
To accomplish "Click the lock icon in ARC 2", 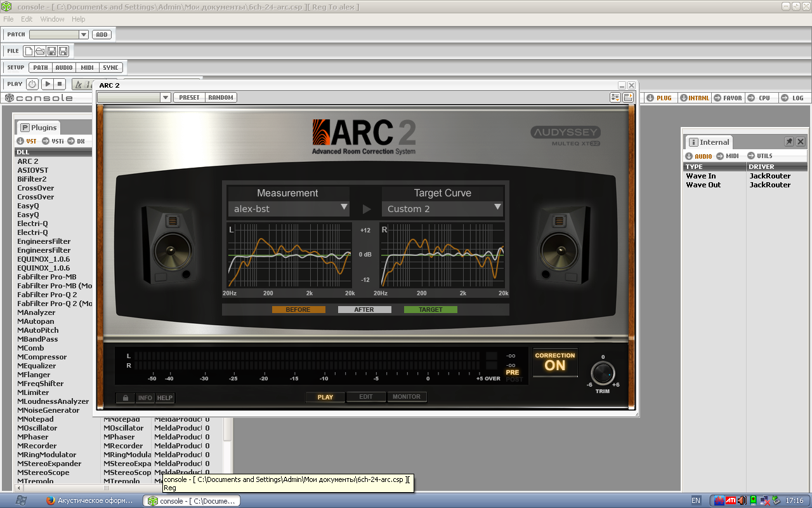I will (125, 398).
